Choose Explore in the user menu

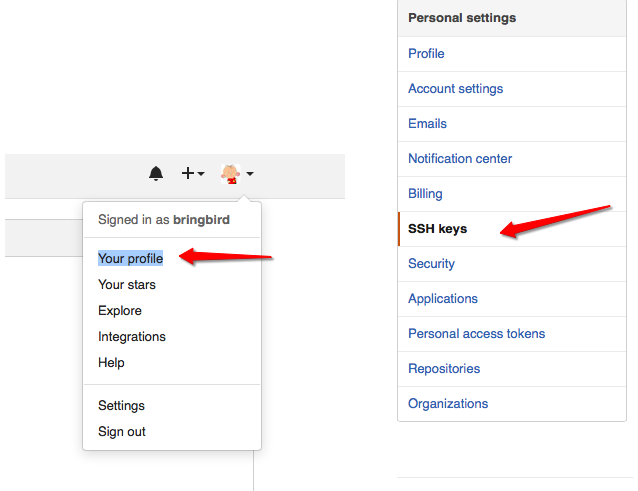click(x=120, y=310)
